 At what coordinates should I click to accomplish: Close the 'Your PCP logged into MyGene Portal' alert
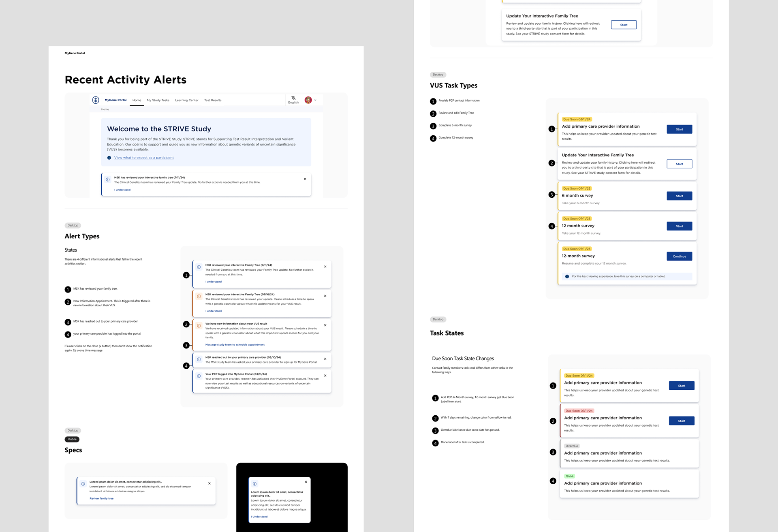pos(325,376)
